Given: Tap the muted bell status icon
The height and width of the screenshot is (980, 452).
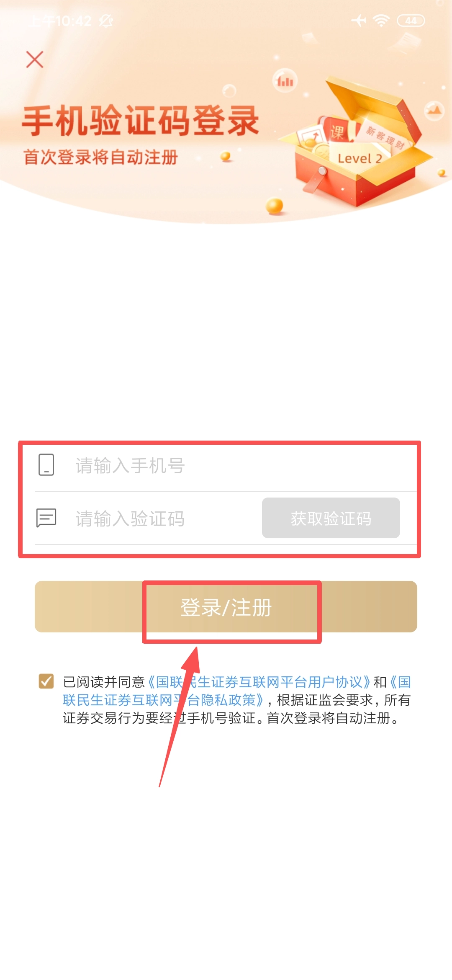Looking at the screenshot, I should (106, 21).
